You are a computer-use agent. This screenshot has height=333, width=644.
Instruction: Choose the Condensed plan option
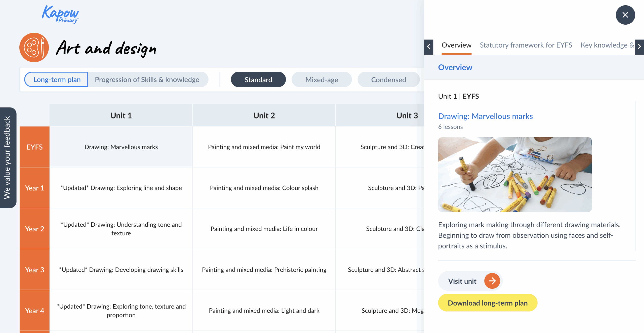pos(388,79)
